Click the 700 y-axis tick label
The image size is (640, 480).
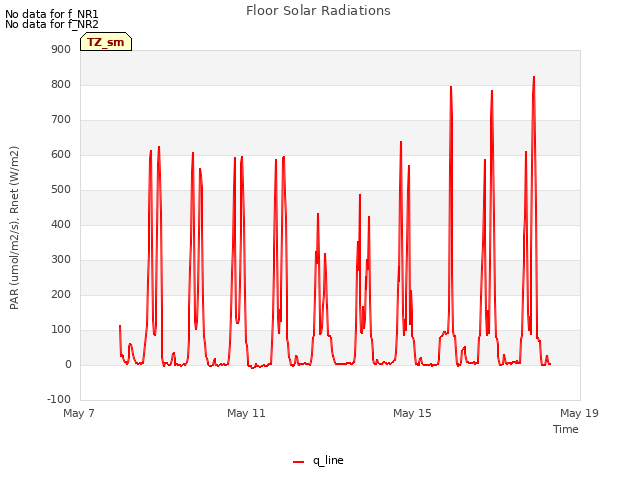coord(61,120)
